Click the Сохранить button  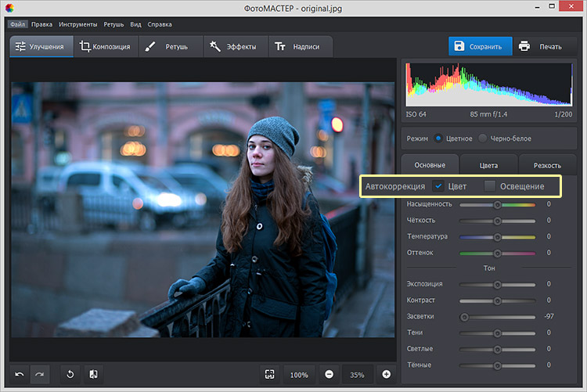480,47
